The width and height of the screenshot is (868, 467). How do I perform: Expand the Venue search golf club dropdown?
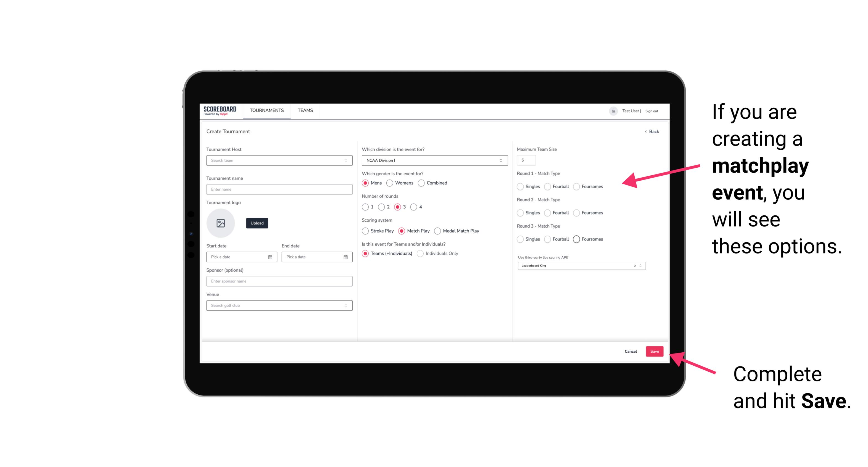tap(346, 305)
